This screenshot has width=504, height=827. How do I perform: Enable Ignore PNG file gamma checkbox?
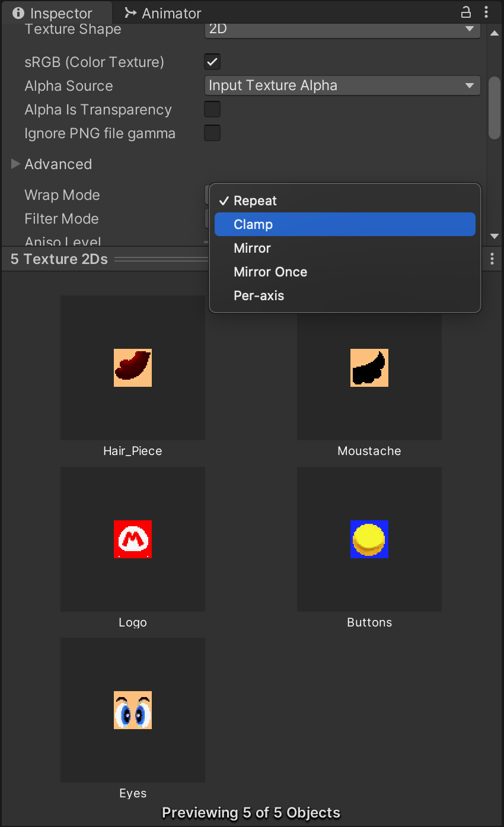click(212, 133)
